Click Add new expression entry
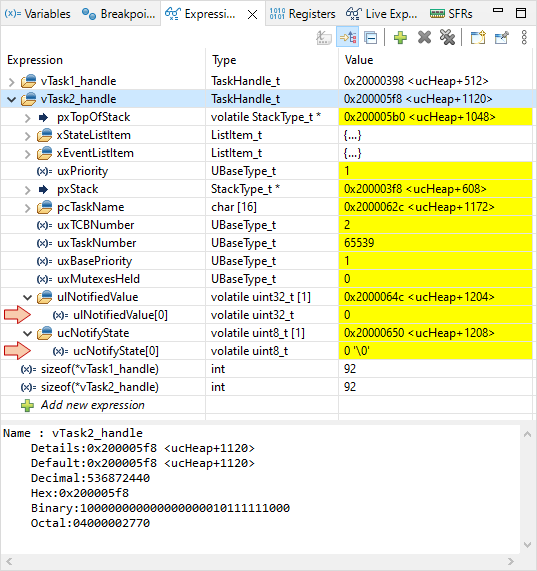This screenshot has height=571, width=537. pyautogui.click(x=92, y=405)
